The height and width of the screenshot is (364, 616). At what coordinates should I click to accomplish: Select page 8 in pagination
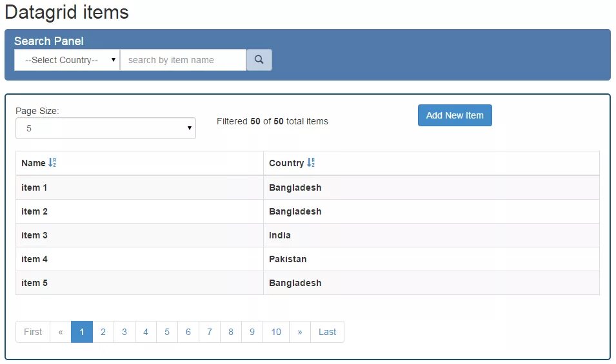tap(231, 332)
